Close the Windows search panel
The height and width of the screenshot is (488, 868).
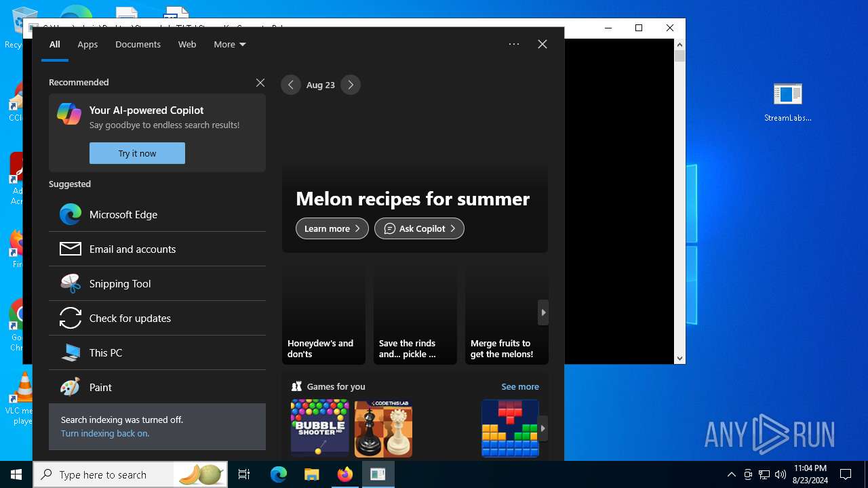(x=542, y=44)
